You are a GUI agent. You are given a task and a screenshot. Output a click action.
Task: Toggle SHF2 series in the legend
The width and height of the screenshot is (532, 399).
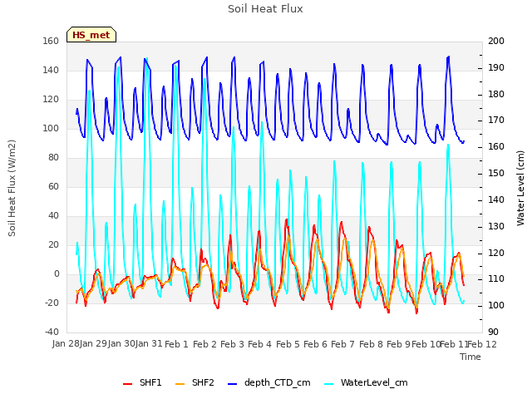pyautogui.click(x=195, y=382)
